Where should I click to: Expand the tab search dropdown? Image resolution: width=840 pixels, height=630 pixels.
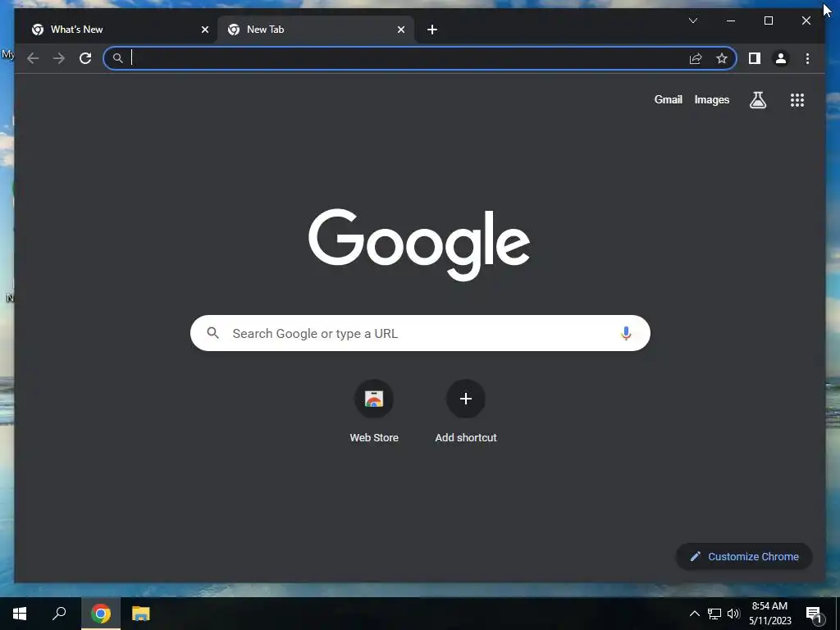point(692,21)
